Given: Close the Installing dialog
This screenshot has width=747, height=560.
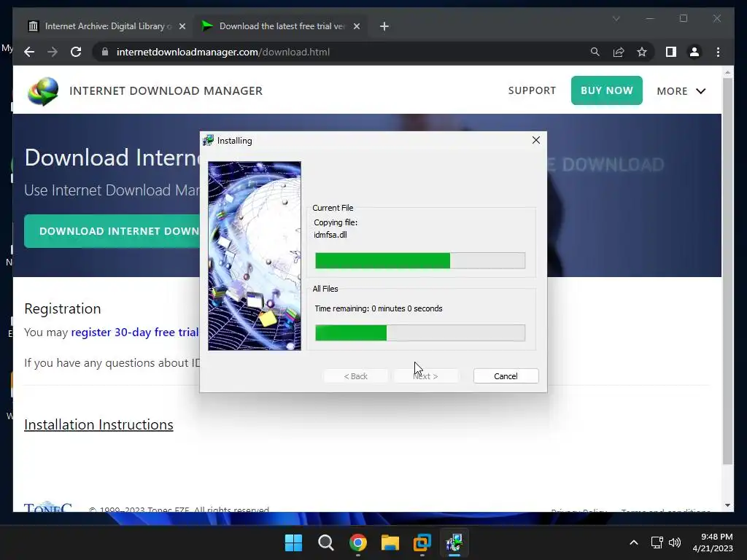Looking at the screenshot, I should [536, 140].
